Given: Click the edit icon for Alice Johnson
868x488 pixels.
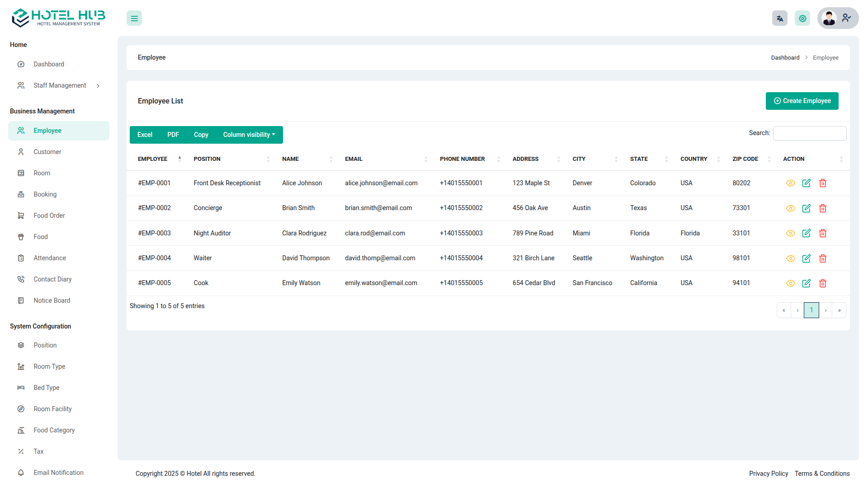Looking at the screenshot, I should [807, 183].
